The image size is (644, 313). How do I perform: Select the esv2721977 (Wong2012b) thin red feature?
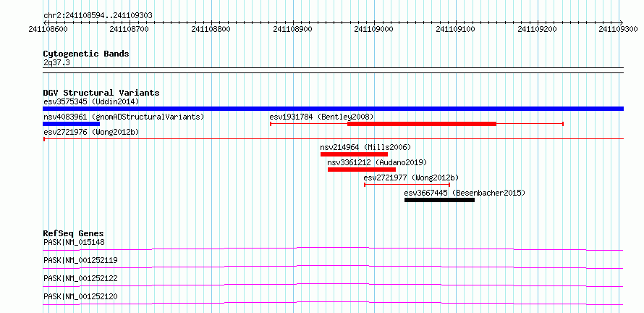(x=407, y=185)
